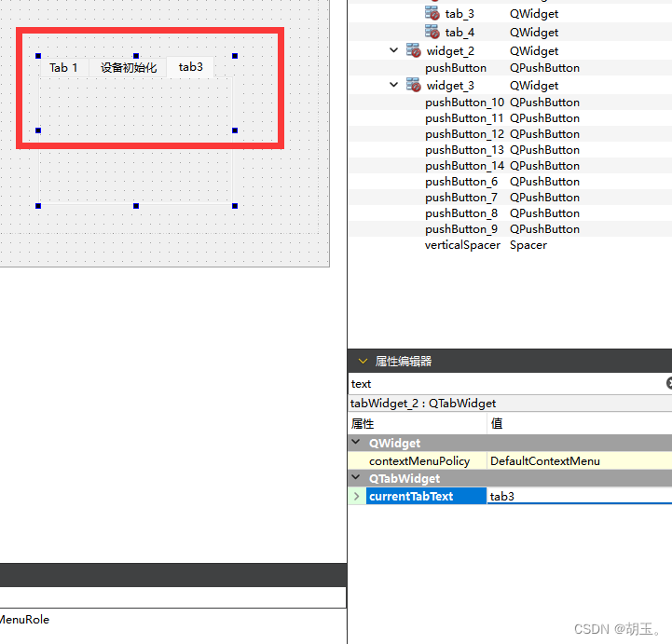
Task: Click the QWidget class of widget_3
Action: tap(533, 85)
